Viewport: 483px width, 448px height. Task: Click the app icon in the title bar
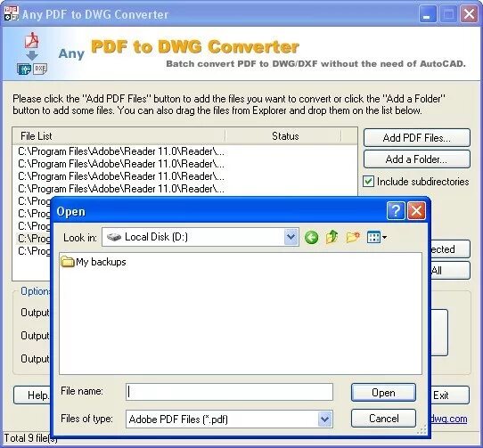coord(11,13)
